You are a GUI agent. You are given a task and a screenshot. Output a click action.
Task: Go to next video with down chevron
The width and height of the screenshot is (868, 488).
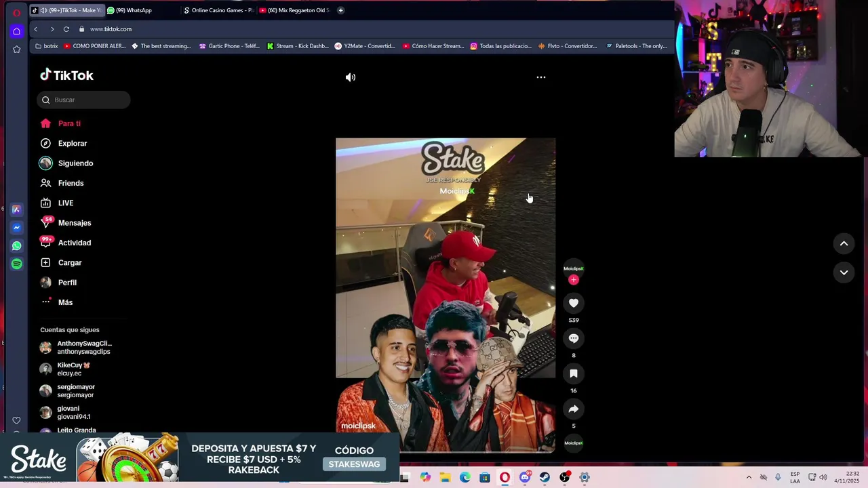[x=844, y=272]
